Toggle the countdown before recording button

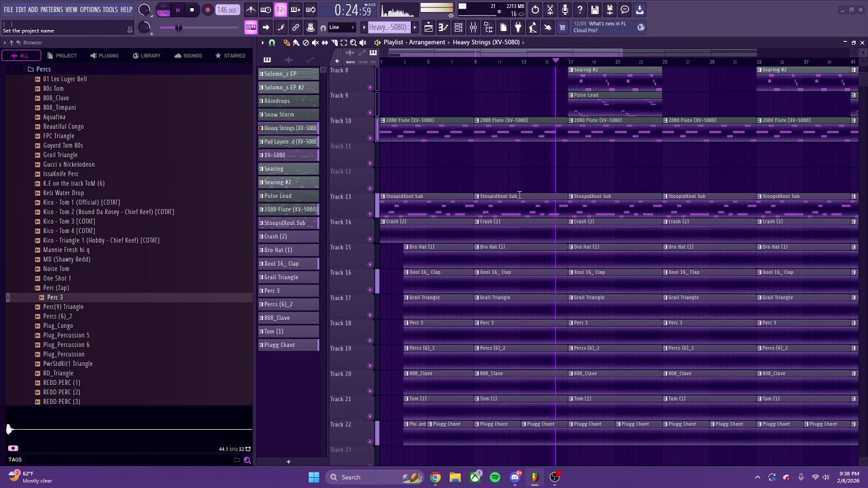coord(281,10)
